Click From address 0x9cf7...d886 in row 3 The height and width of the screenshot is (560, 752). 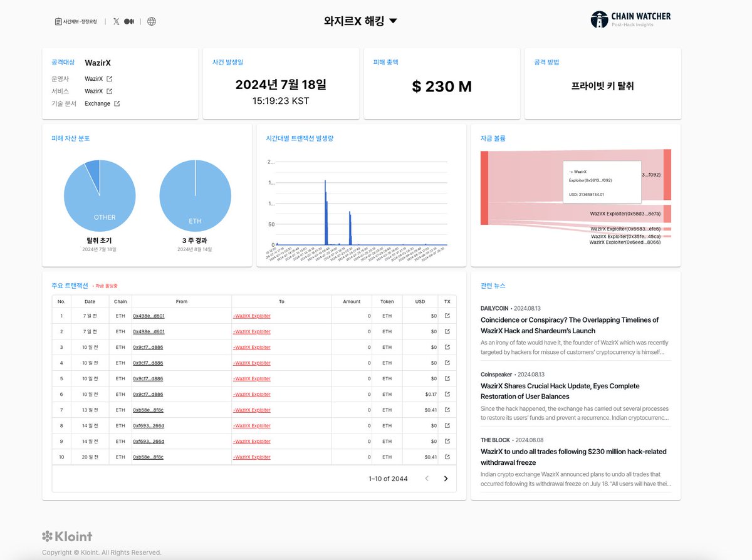148,347
